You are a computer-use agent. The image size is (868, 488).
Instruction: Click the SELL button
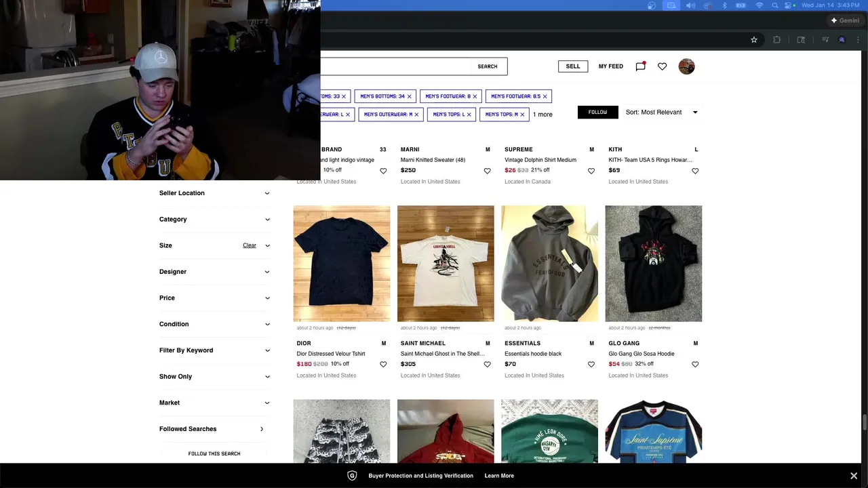click(573, 66)
